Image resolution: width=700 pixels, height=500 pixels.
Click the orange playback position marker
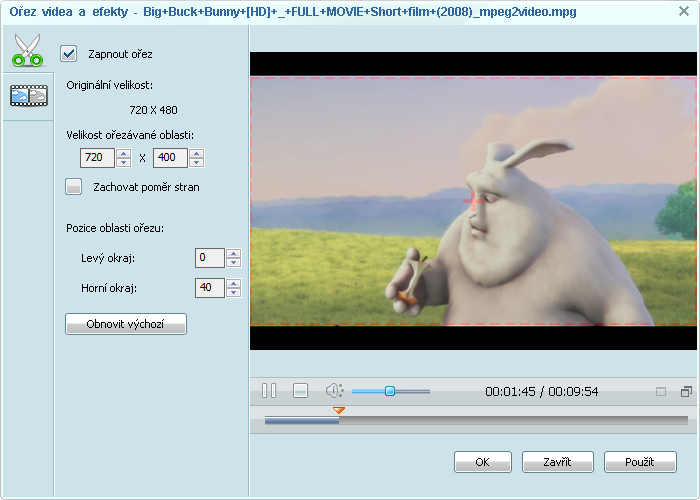339,410
